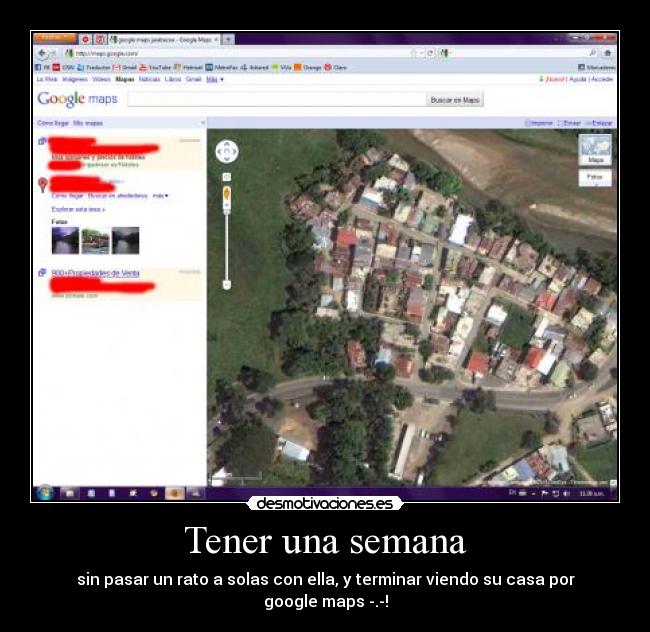Image resolution: width=650 pixels, height=632 pixels.
Task: Click Imágenes in Google top bar
Action: point(75,79)
